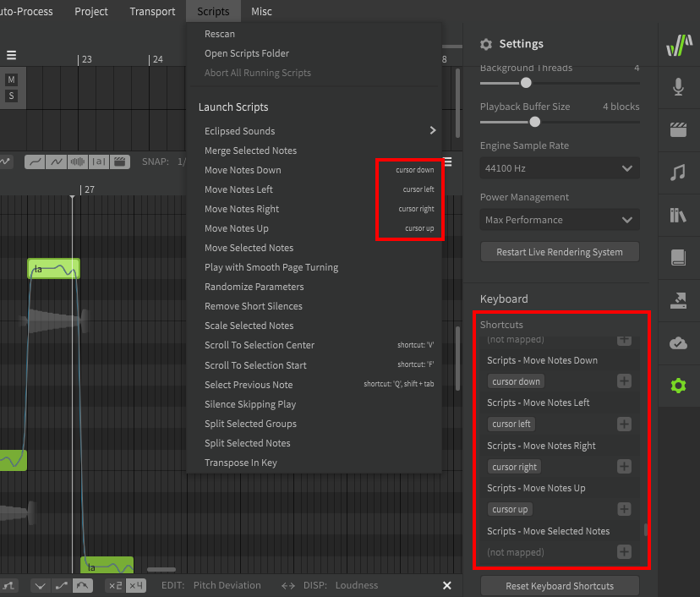The width and height of the screenshot is (700, 597).
Task: Click the render/export icon in right sidebar
Action: [679, 300]
